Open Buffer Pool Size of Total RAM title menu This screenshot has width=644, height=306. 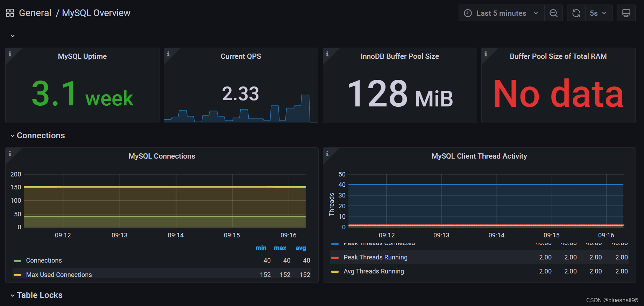[x=558, y=56]
